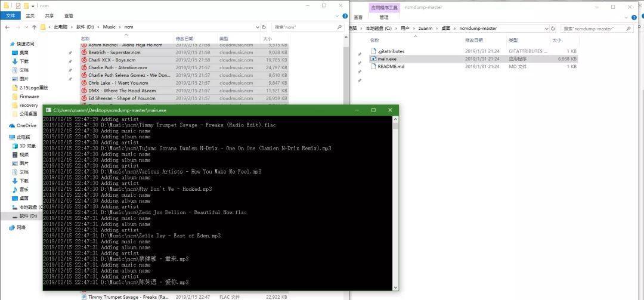This screenshot has height=300, width=644.
Task: Click the 公用桌面 folder in sidebar
Action: tap(29, 114)
